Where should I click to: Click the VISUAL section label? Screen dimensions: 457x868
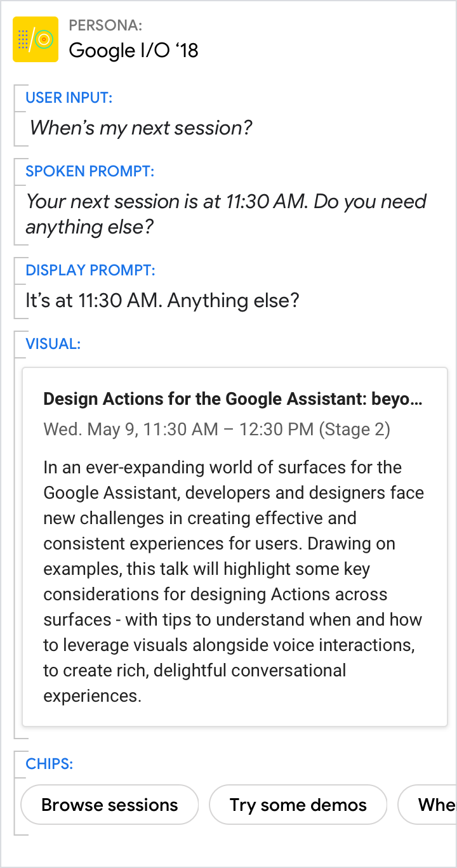click(53, 344)
